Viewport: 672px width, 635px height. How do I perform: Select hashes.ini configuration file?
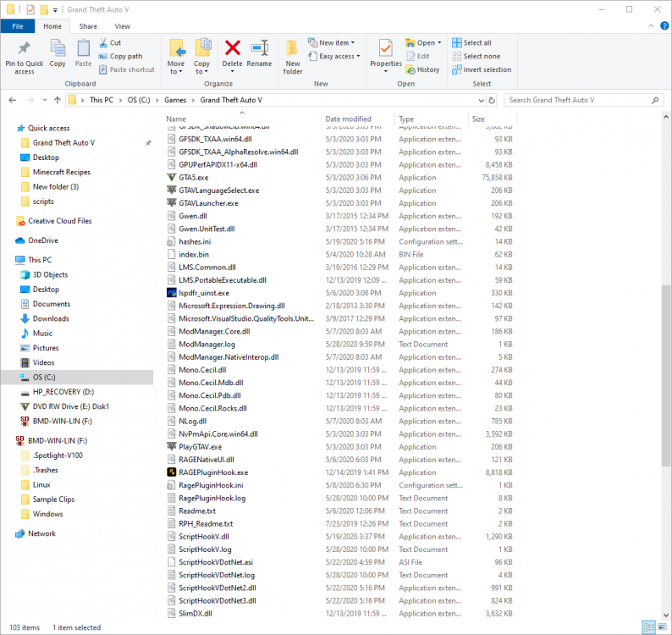[195, 242]
